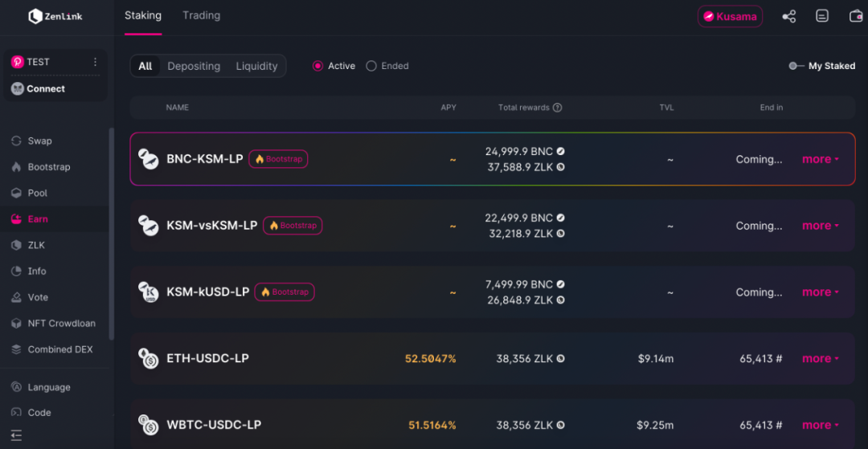Expand more for BNC-KSM-LP row
This screenshot has width=868, height=449.
tap(821, 159)
